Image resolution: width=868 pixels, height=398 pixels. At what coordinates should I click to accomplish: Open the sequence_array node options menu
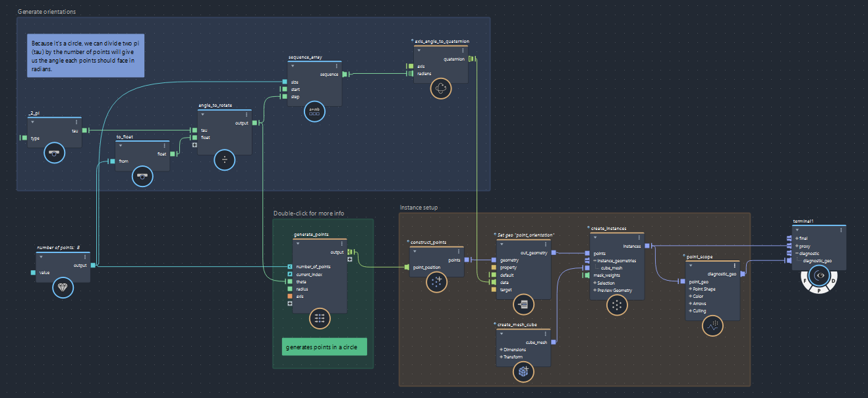click(x=337, y=66)
